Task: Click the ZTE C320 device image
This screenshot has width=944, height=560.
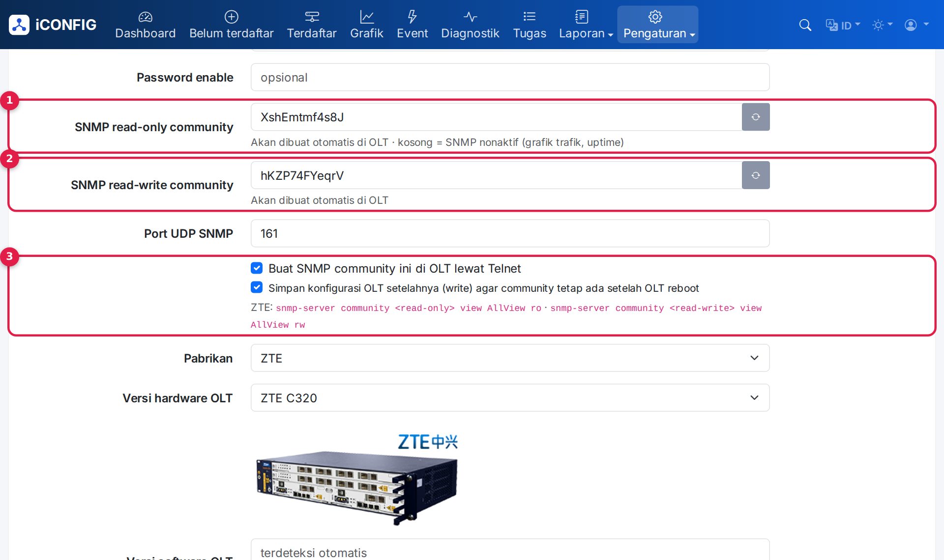Action: coord(357,479)
